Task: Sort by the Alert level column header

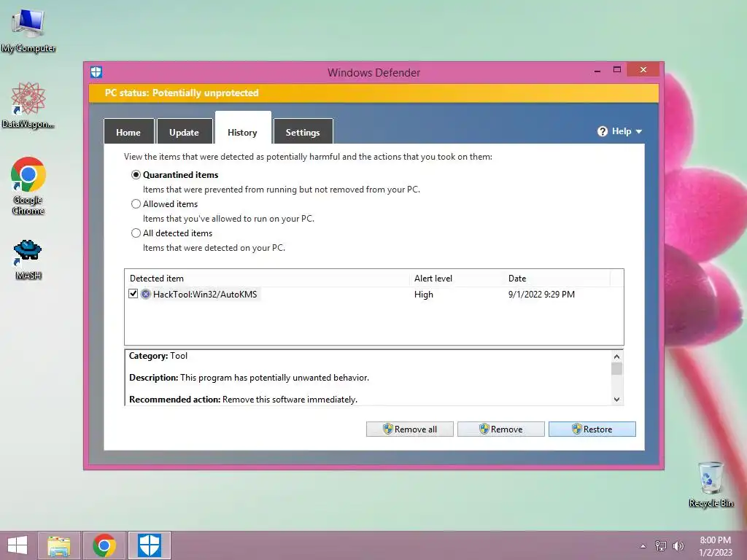Action: point(457,278)
